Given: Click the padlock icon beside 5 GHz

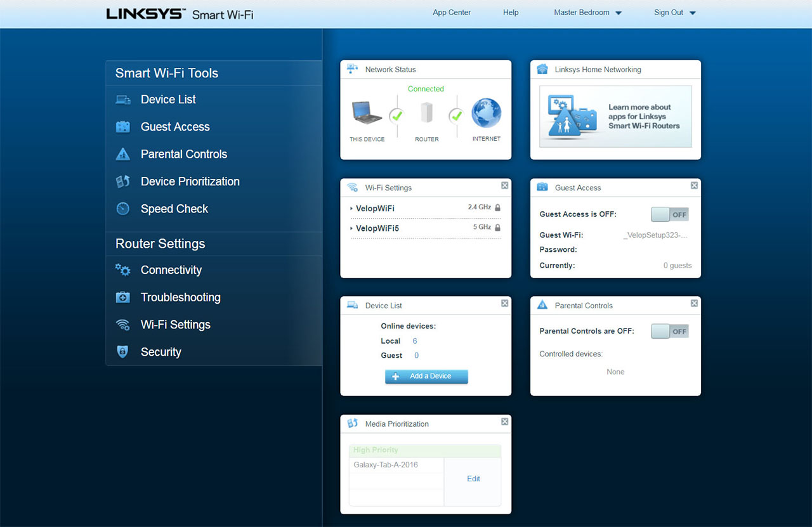Looking at the screenshot, I should pos(497,227).
